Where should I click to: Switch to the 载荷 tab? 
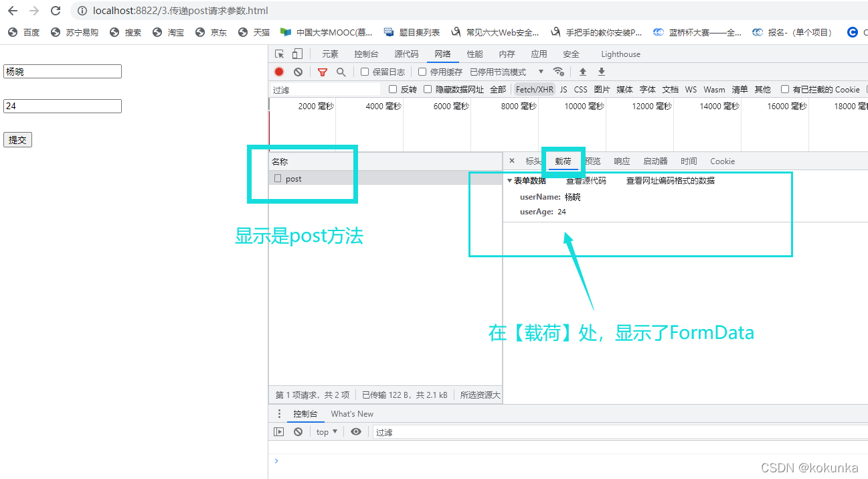pyautogui.click(x=563, y=161)
